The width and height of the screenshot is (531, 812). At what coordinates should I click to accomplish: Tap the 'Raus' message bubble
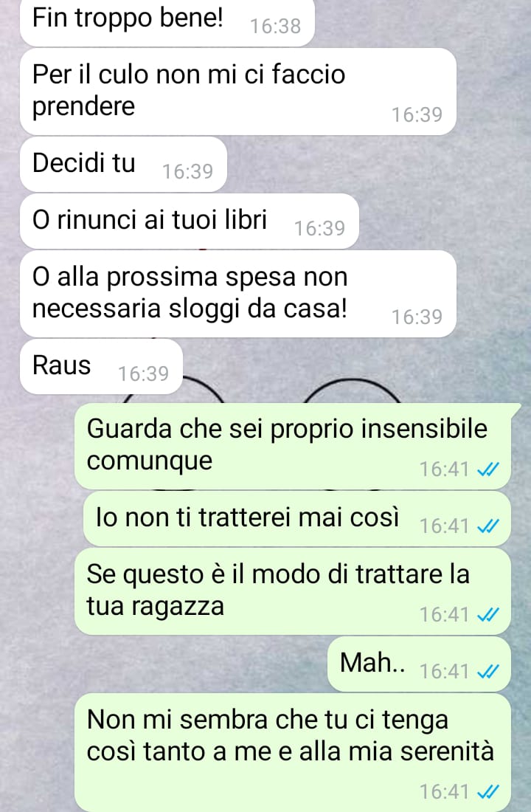[102, 366]
